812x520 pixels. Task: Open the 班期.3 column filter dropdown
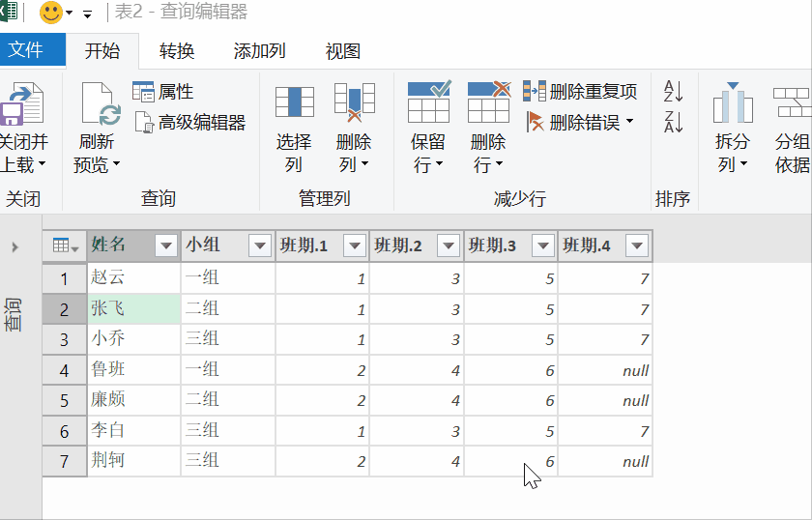(543, 246)
